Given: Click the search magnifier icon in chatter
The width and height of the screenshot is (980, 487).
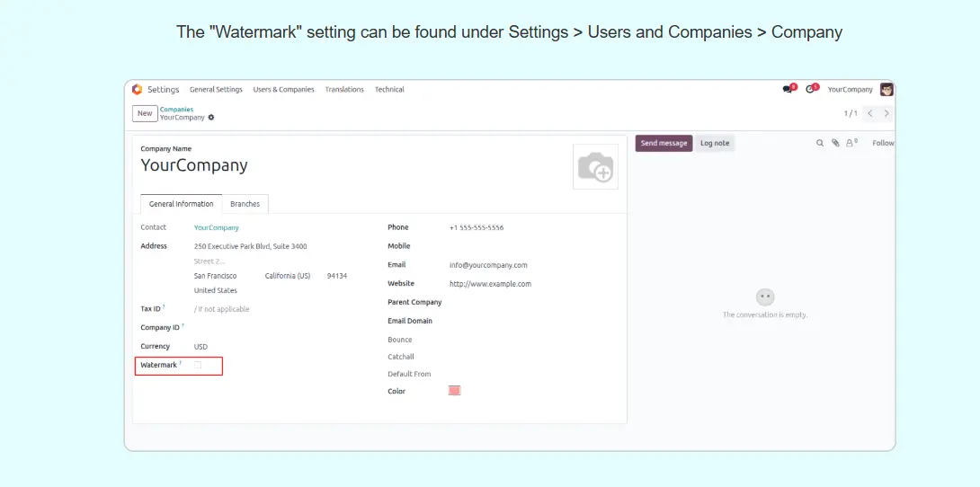Looking at the screenshot, I should tap(820, 143).
